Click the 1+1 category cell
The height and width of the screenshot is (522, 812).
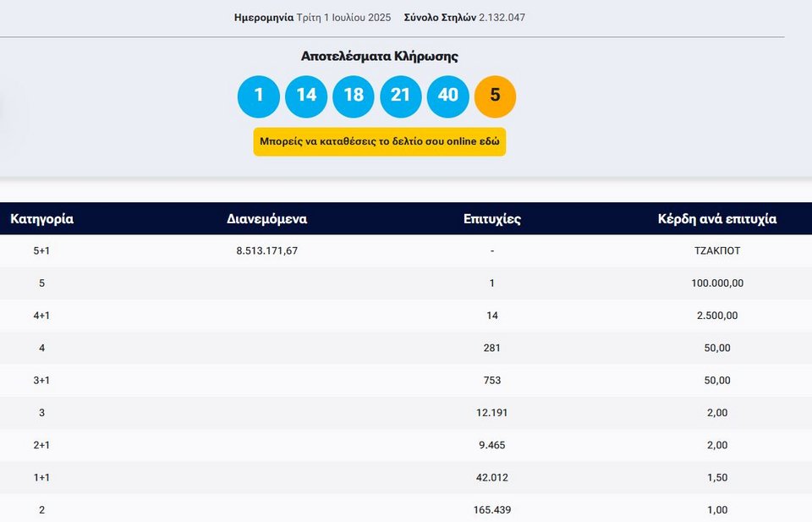[x=42, y=477]
